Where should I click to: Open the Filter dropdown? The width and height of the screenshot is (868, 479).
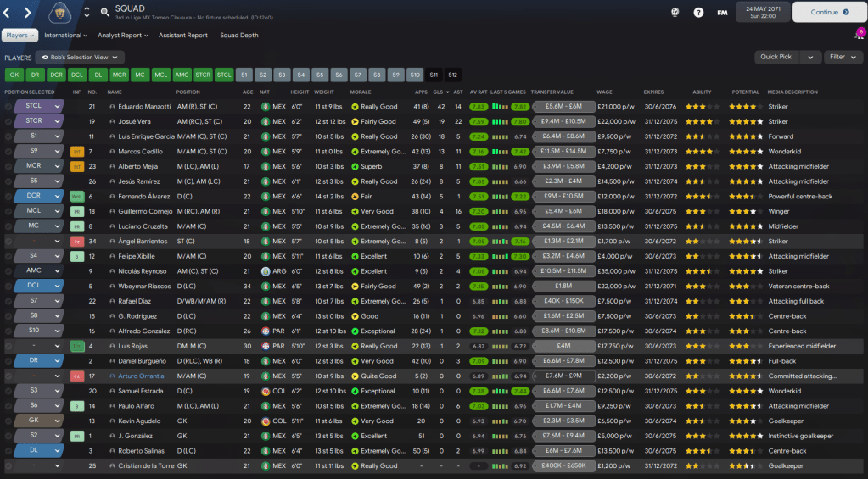[x=843, y=58]
